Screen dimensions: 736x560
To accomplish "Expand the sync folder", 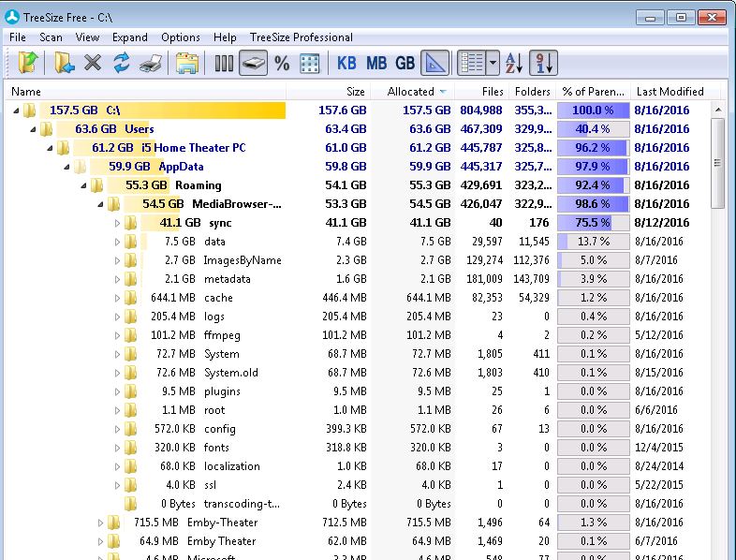I will [117, 223].
